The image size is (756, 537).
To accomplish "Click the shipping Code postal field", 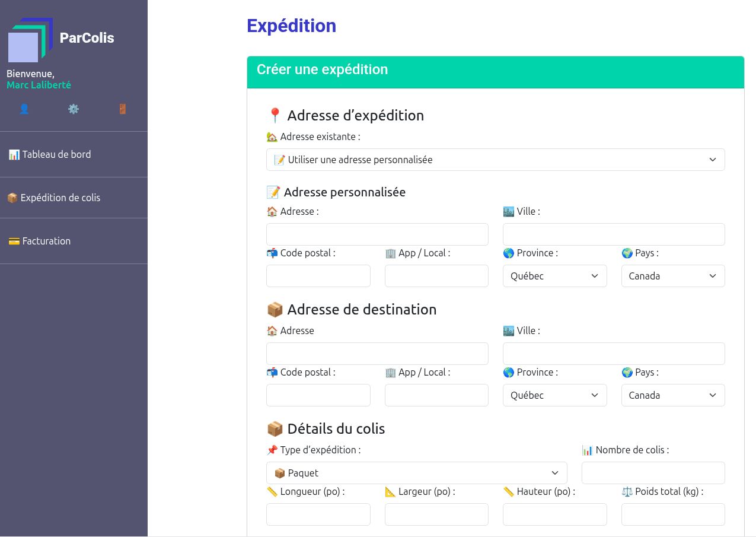I will point(318,276).
